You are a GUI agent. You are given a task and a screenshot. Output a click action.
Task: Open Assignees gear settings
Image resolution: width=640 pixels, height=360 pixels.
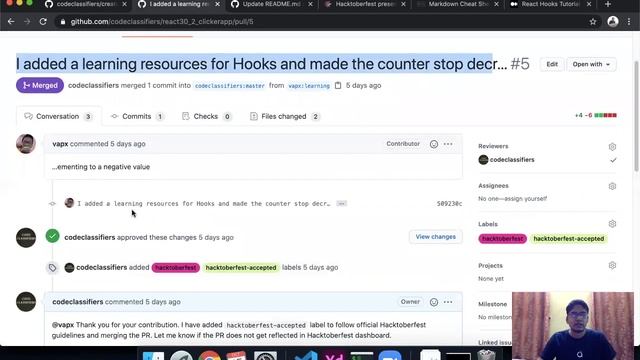(x=612, y=186)
